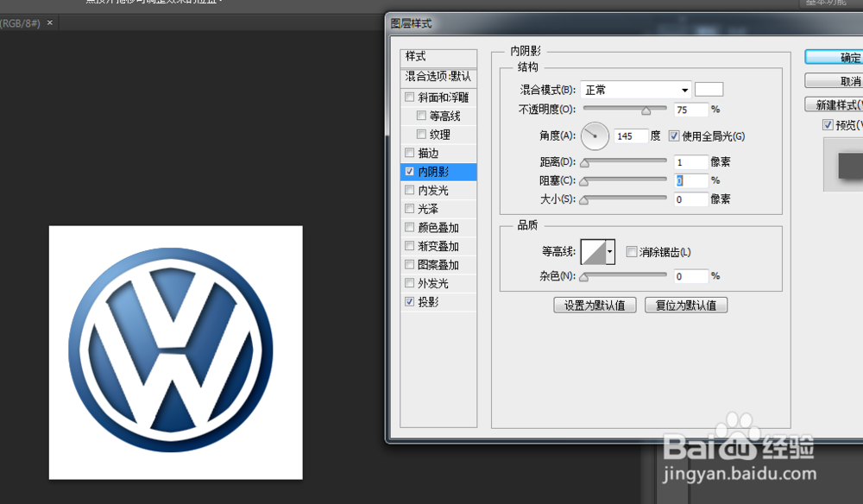Toggle the 使用全局光 global light checkbox

[674, 135]
